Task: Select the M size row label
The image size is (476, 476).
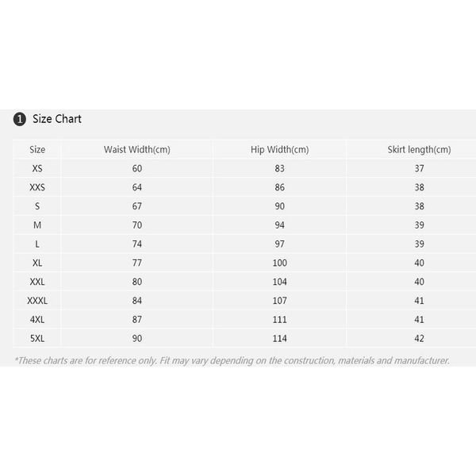Action: (37, 225)
